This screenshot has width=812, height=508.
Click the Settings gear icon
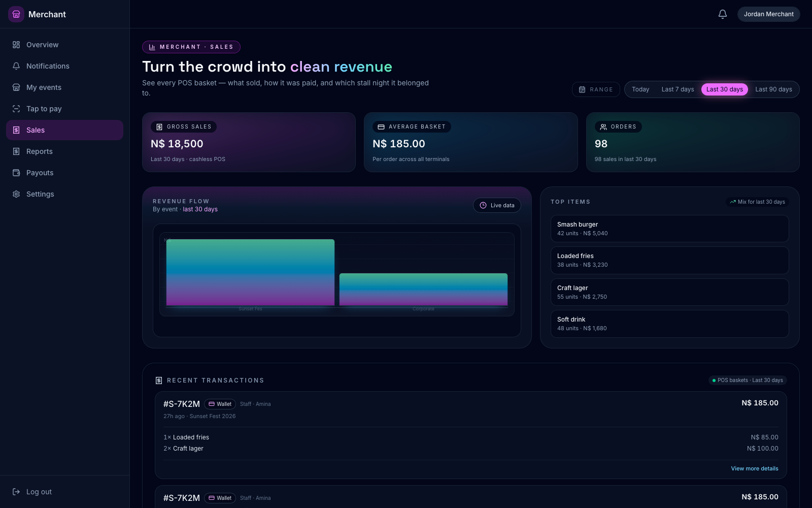pos(16,194)
